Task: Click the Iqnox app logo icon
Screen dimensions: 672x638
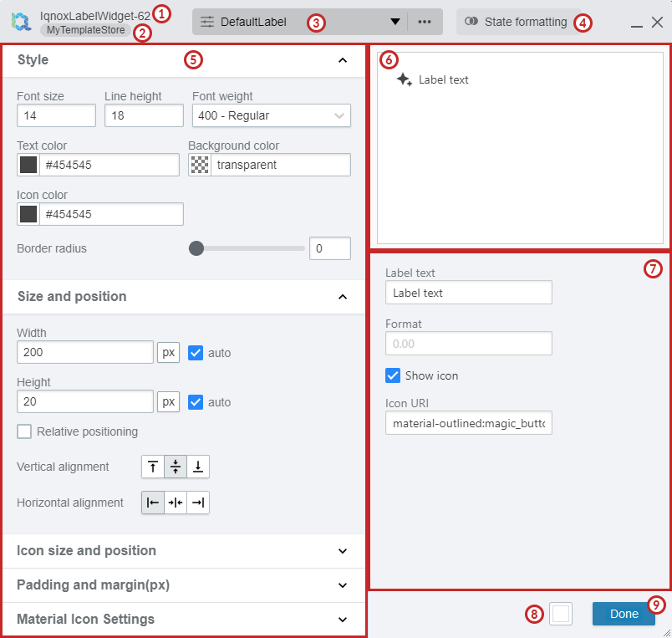Action: coord(20,22)
